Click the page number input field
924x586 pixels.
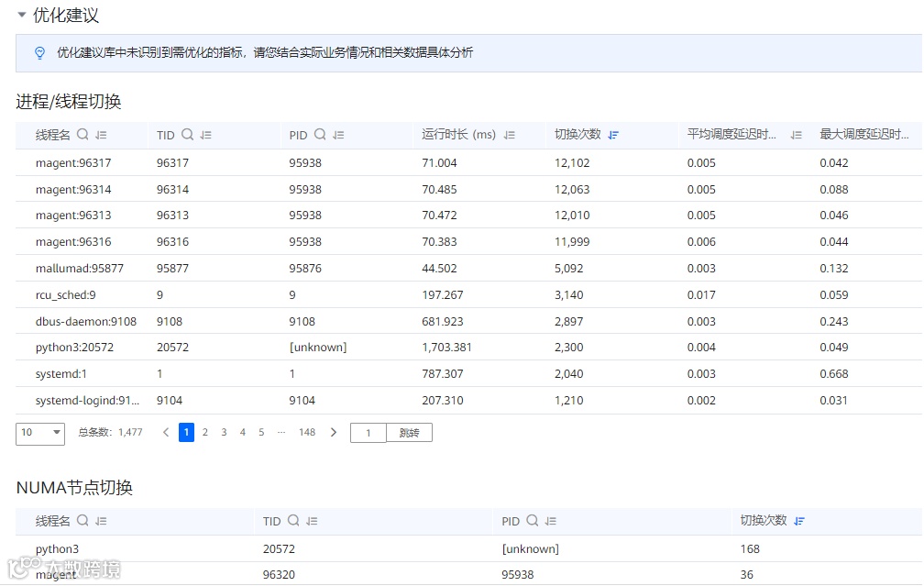[368, 433]
